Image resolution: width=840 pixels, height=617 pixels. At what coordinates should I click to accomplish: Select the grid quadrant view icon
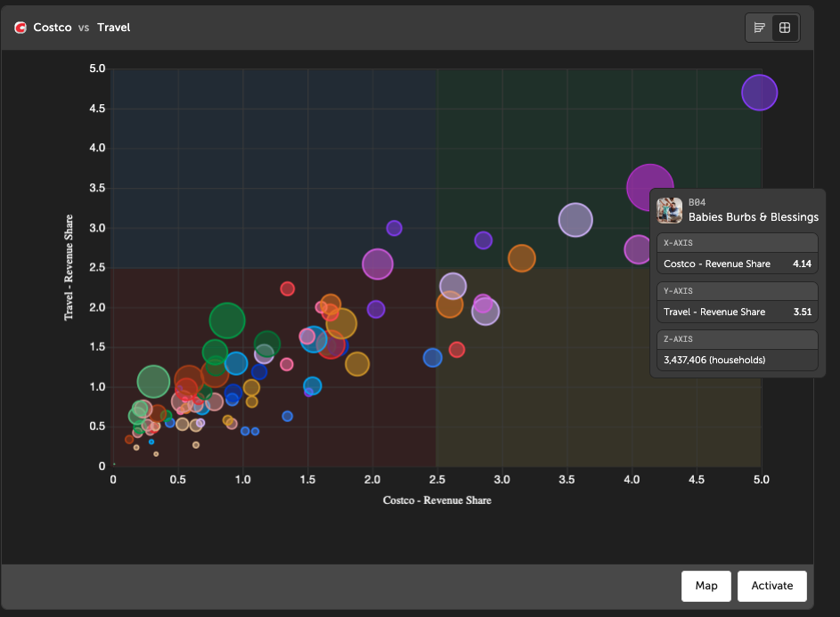785,28
